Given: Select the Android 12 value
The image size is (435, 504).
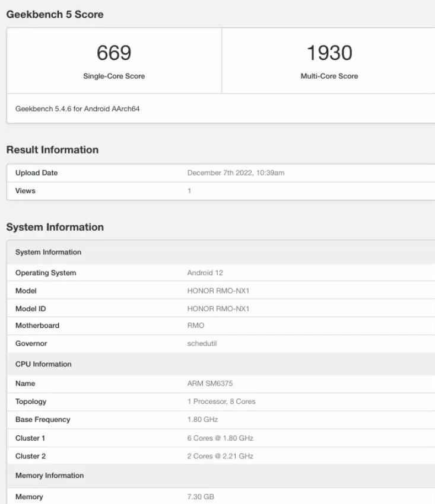Looking at the screenshot, I should click(x=205, y=273).
